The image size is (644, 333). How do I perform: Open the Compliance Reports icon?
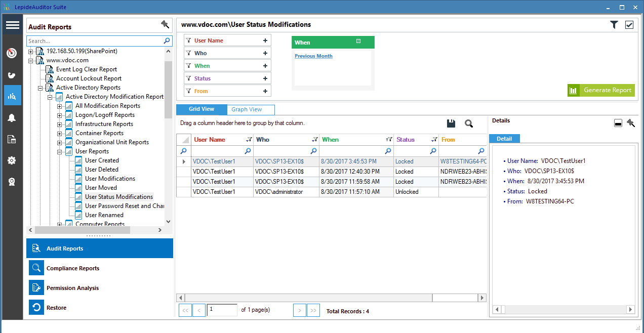click(x=36, y=268)
